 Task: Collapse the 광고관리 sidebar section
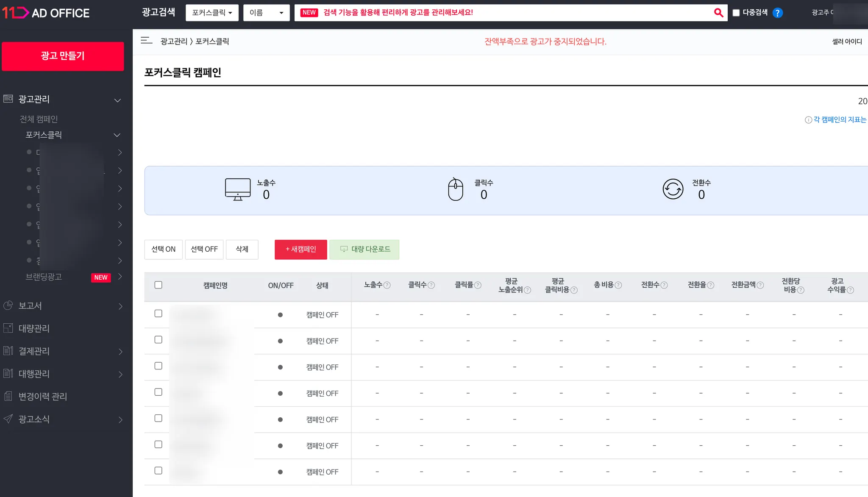coord(117,100)
